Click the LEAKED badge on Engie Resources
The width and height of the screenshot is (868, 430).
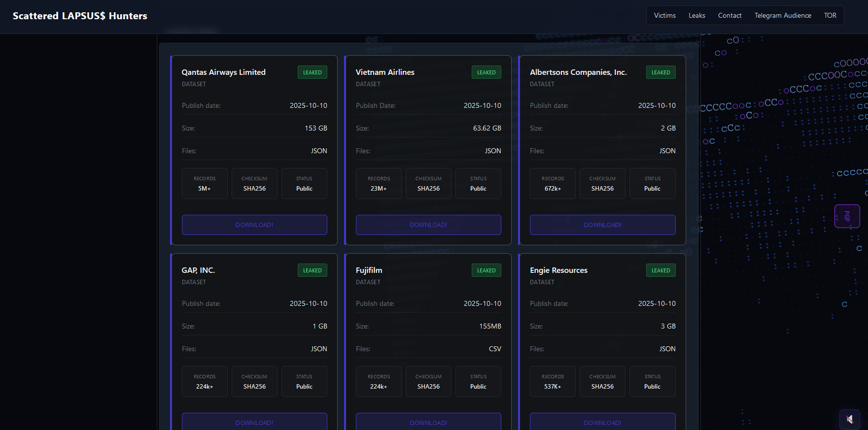point(660,270)
